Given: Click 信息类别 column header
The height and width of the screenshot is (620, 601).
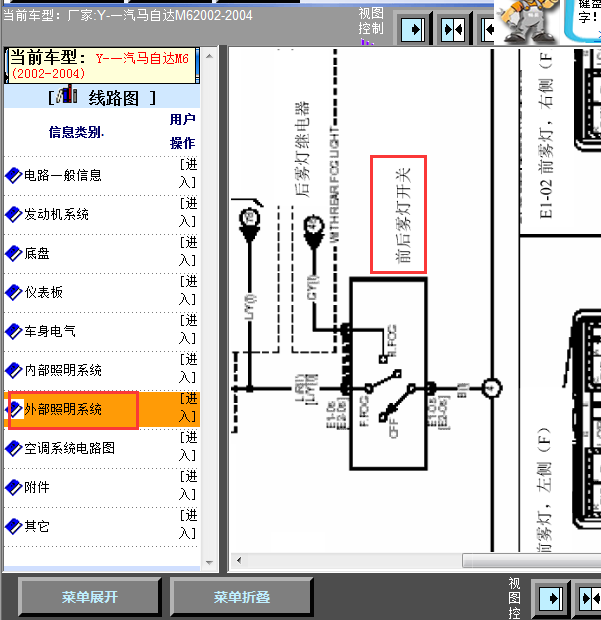Looking at the screenshot, I should (x=76, y=132).
